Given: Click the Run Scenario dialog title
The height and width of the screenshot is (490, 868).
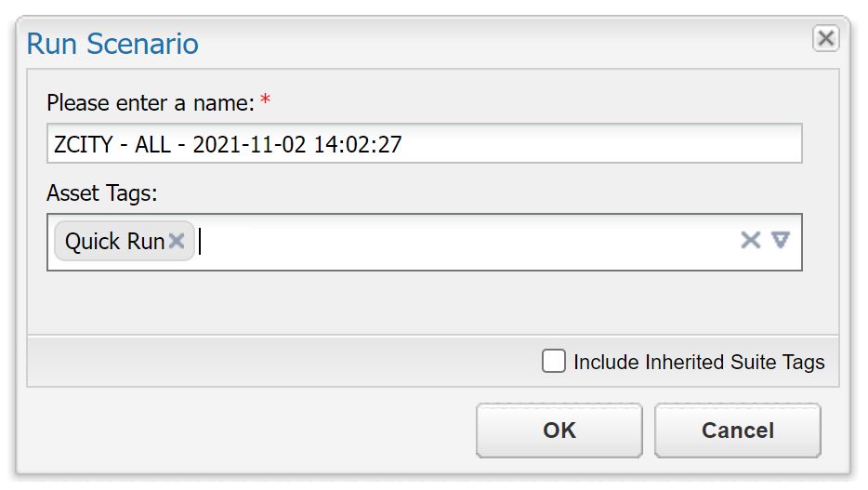Looking at the screenshot, I should 112,44.
